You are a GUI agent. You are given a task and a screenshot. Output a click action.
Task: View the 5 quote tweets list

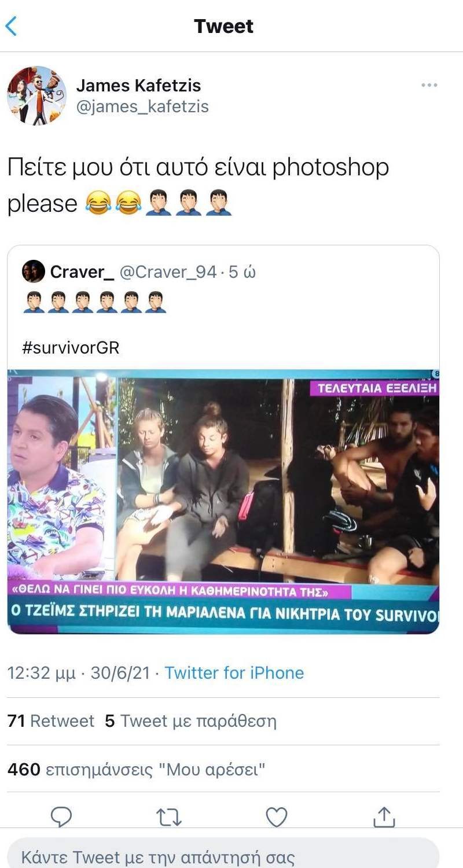pyautogui.click(x=190, y=721)
